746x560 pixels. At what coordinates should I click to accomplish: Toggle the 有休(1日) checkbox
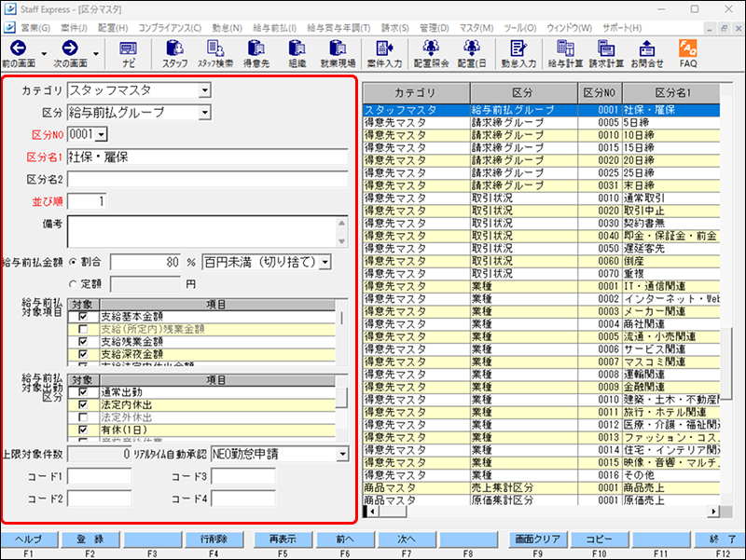[83, 430]
